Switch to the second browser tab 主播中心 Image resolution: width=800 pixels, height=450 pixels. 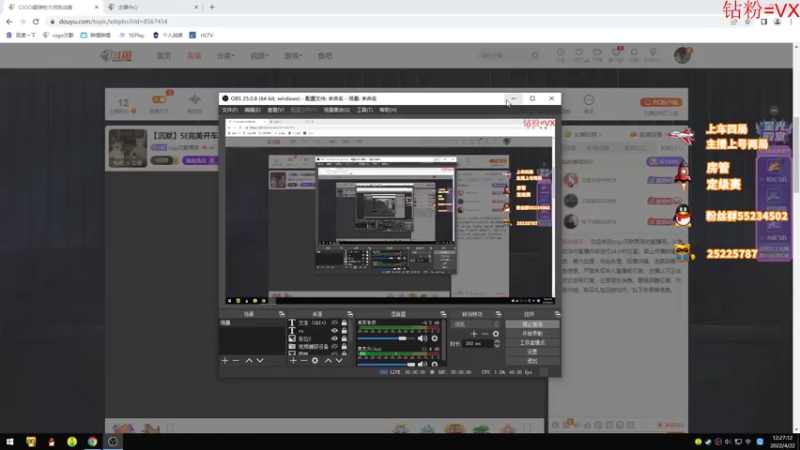(x=151, y=7)
